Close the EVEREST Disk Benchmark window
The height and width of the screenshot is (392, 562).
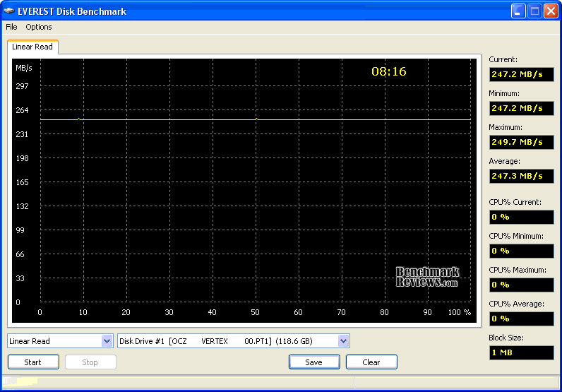coord(551,11)
